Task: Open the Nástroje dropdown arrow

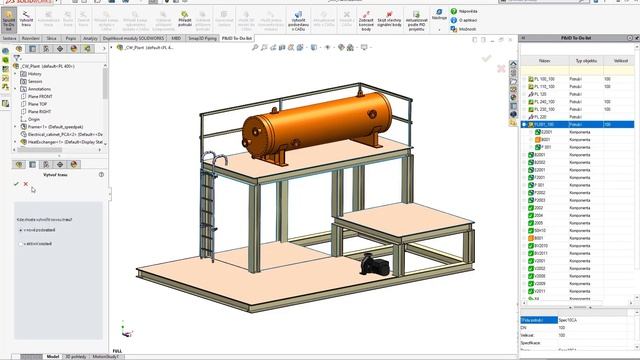Action: point(439,29)
